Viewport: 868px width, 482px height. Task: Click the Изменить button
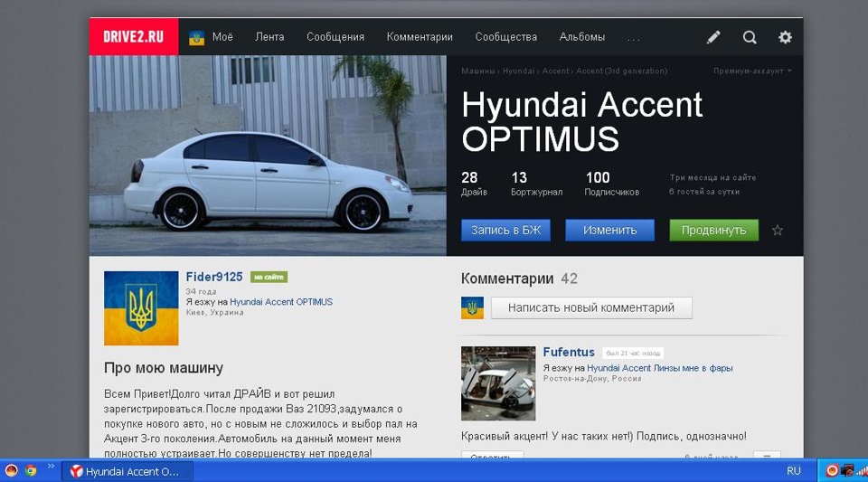pos(609,231)
